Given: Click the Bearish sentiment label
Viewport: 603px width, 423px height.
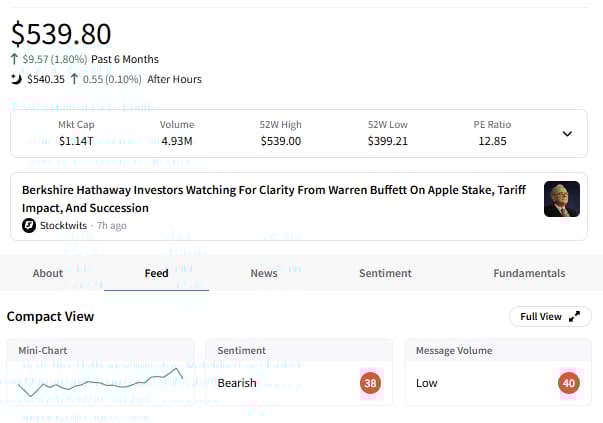Looking at the screenshot, I should pyautogui.click(x=237, y=383).
